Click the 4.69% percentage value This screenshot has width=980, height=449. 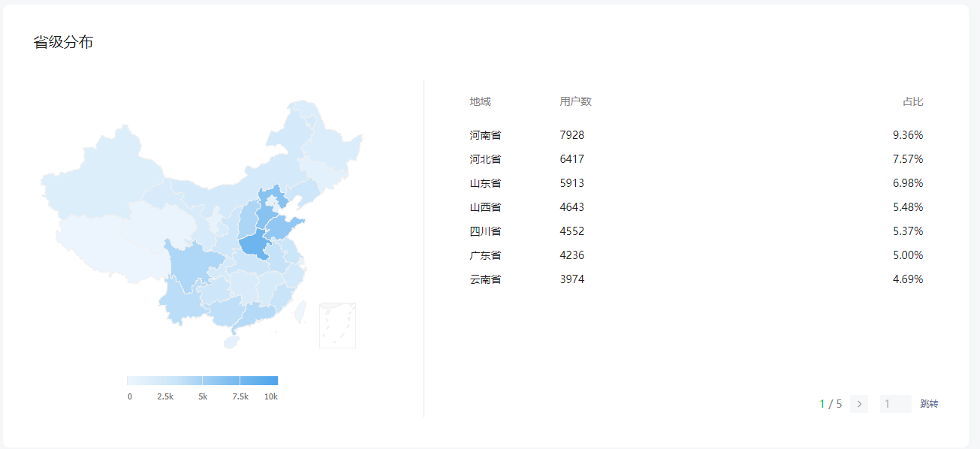908,279
